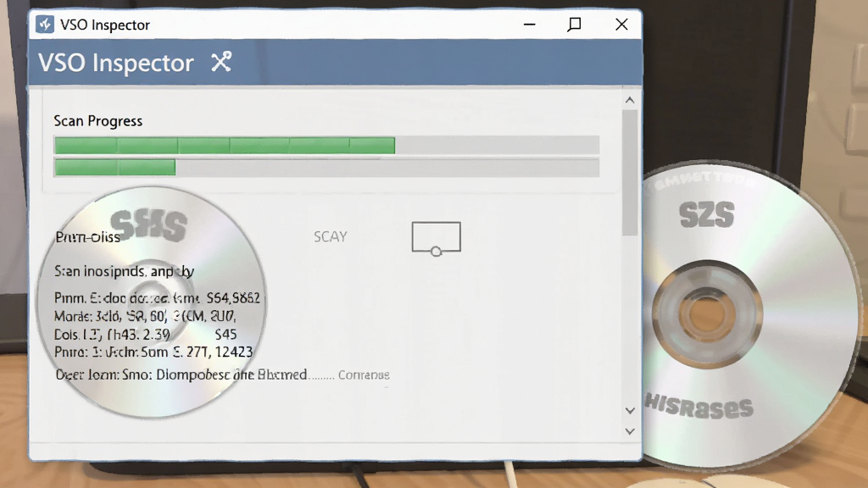Image resolution: width=868 pixels, height=488 pixels.
Task: Minimize the VSO Inspector window
Action: 530,25
